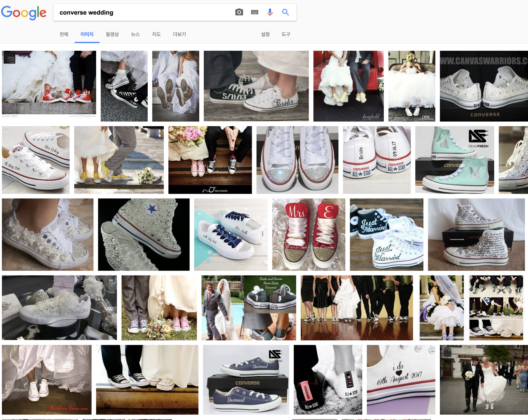Open couple feet with bouquet on grass

pyautogui.click(x=159, y=308)
